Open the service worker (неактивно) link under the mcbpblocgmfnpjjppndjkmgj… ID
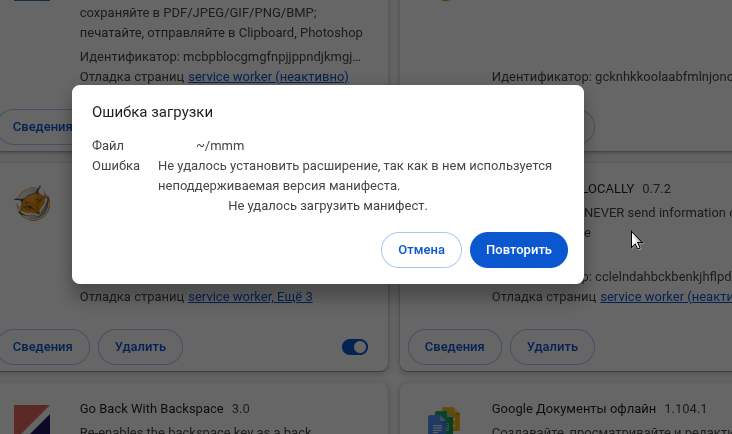This screenshot has width=732, height=434. tap(268, 77)
